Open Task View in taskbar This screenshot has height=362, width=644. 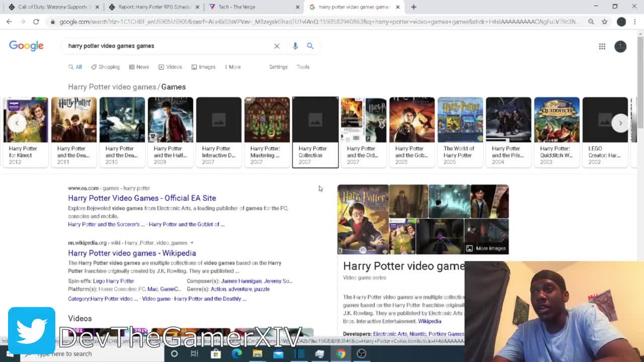pos(194,353)
